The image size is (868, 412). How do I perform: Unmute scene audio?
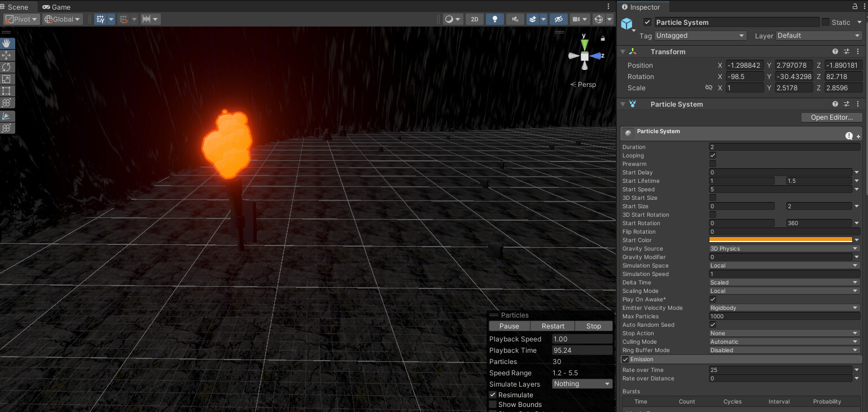515,19
